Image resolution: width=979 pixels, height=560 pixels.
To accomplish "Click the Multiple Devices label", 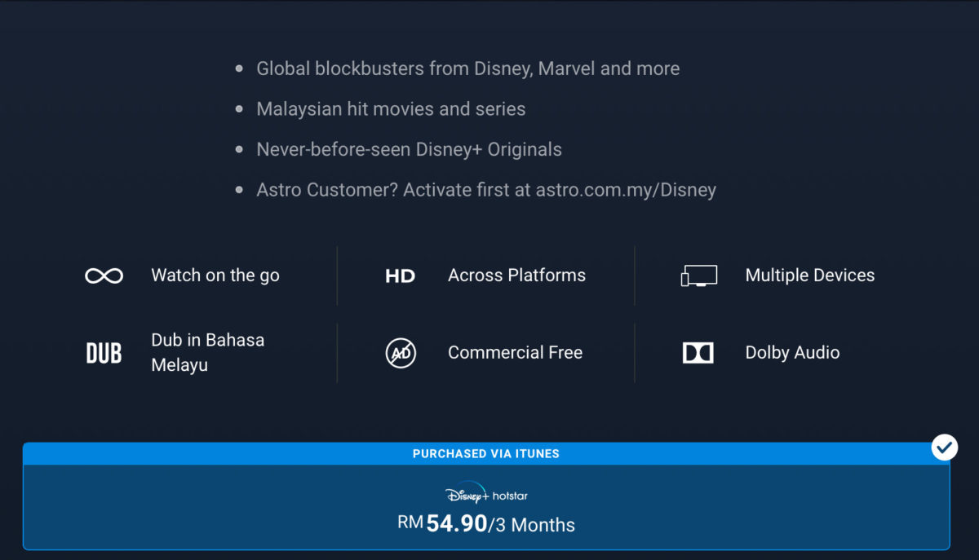I will click(809, 276).
